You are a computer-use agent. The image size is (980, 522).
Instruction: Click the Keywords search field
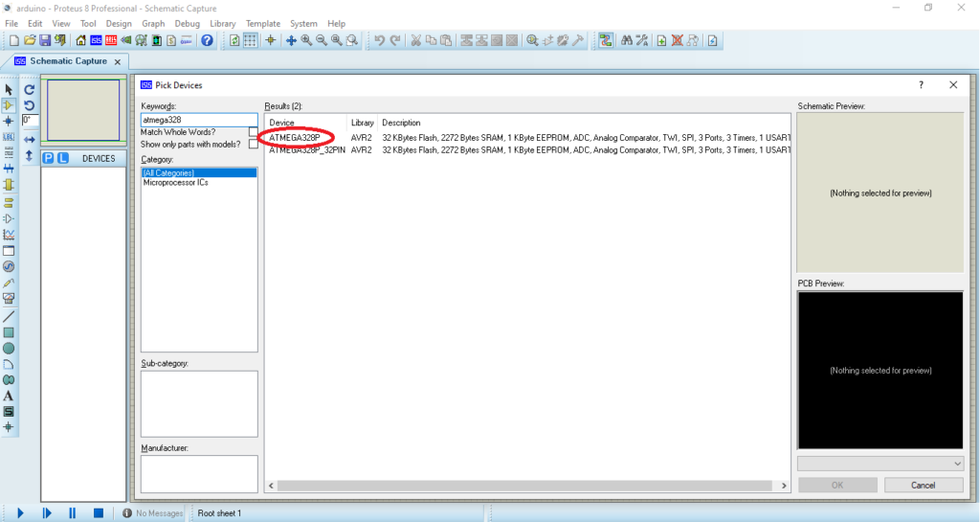click(198, 120)
